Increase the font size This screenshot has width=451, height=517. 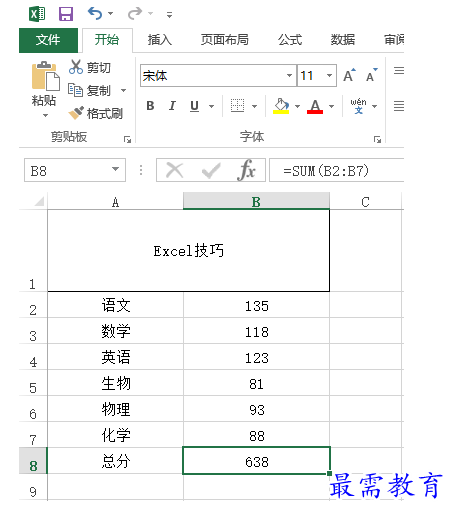pyautogui.click(x=349, y=75)
